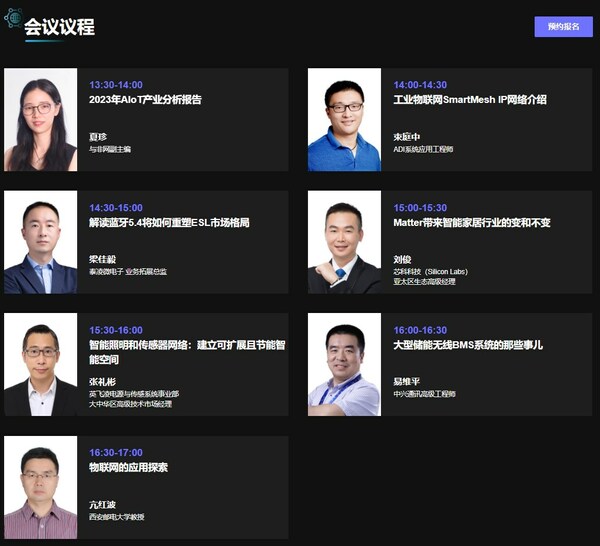
Task: Click the 芯科科技 (Silicon Labs) affiliation text
Action: (x=430, y=272)
